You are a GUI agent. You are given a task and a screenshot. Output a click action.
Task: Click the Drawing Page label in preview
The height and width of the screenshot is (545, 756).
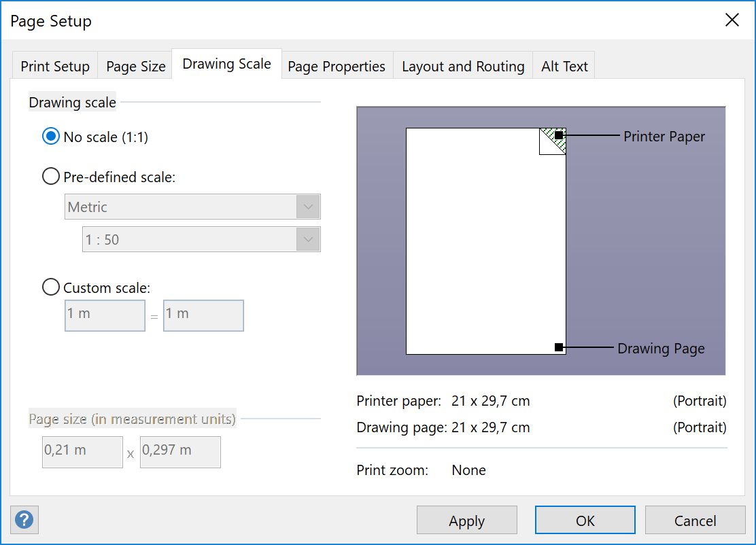[661, 349]
